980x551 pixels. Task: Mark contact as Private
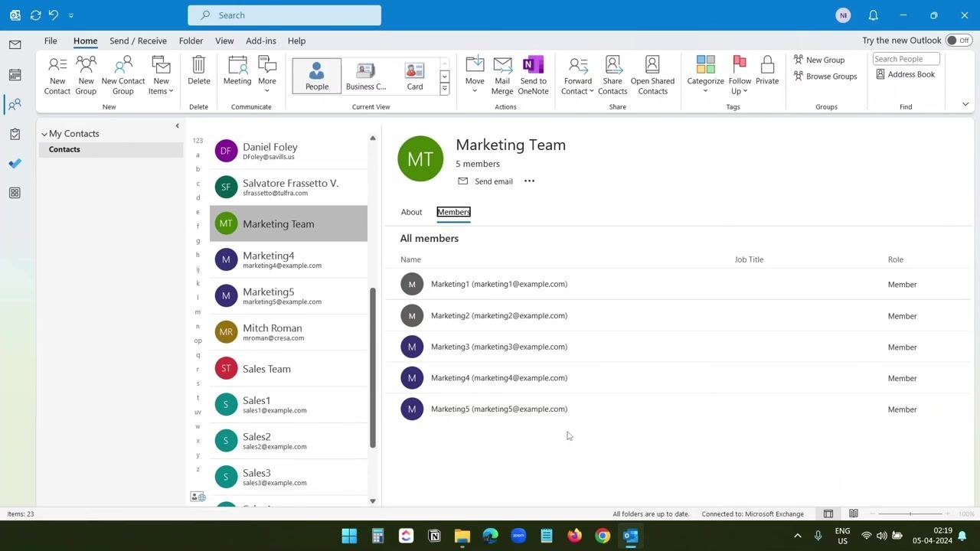point(767,70)
